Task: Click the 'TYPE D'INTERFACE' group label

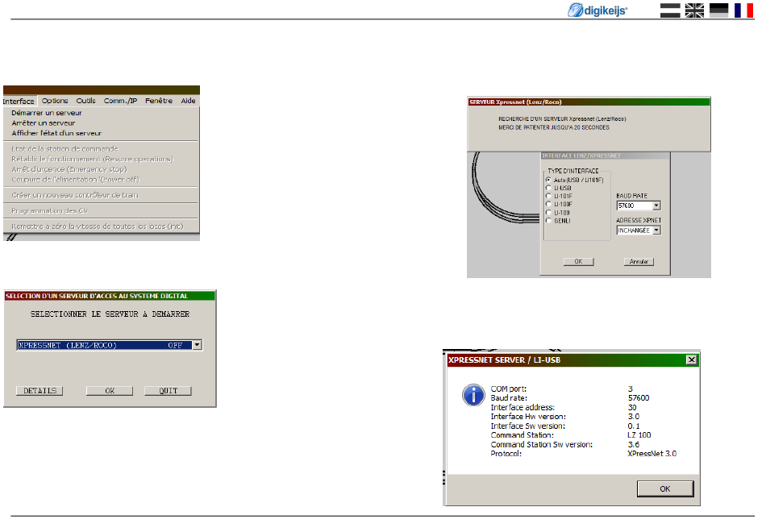Action: 573,171
